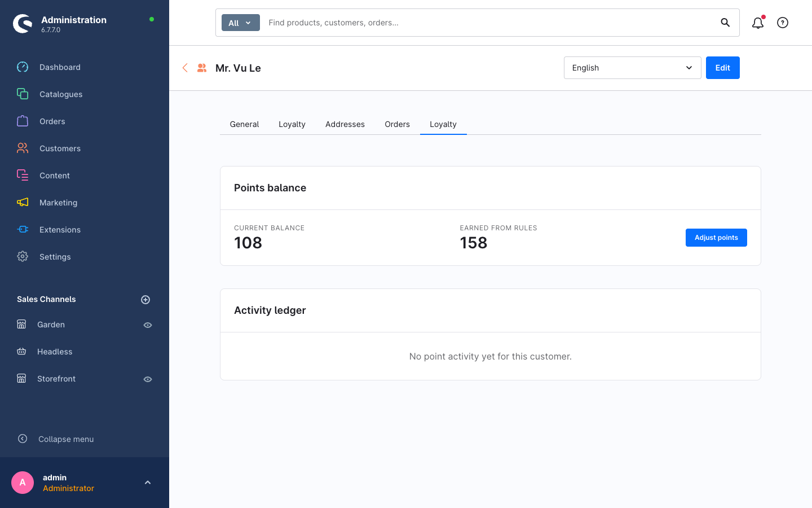Open the Dashboard gauge icon
Image resolution: width=812 pixels, height=508 pixels.
(x=23, y=67)
